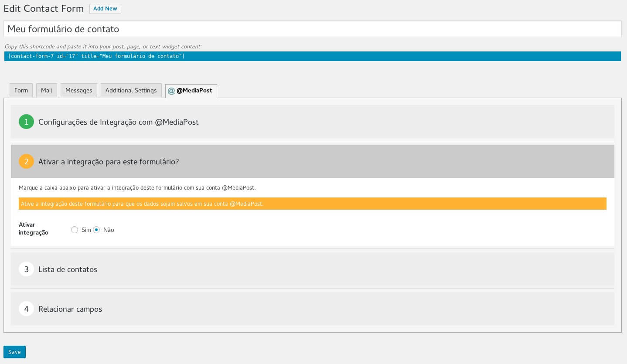Select the Sim radio button

coord(75,230)
